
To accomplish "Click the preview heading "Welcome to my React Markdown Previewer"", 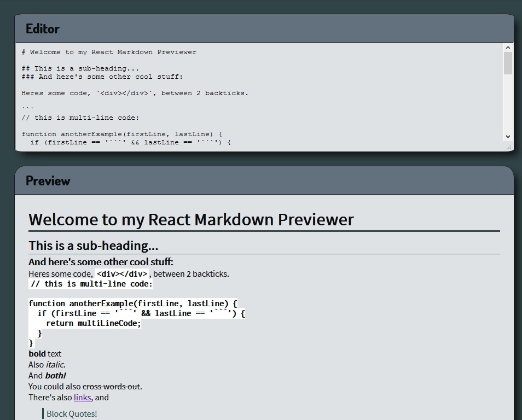I will [x=191, y=220].
